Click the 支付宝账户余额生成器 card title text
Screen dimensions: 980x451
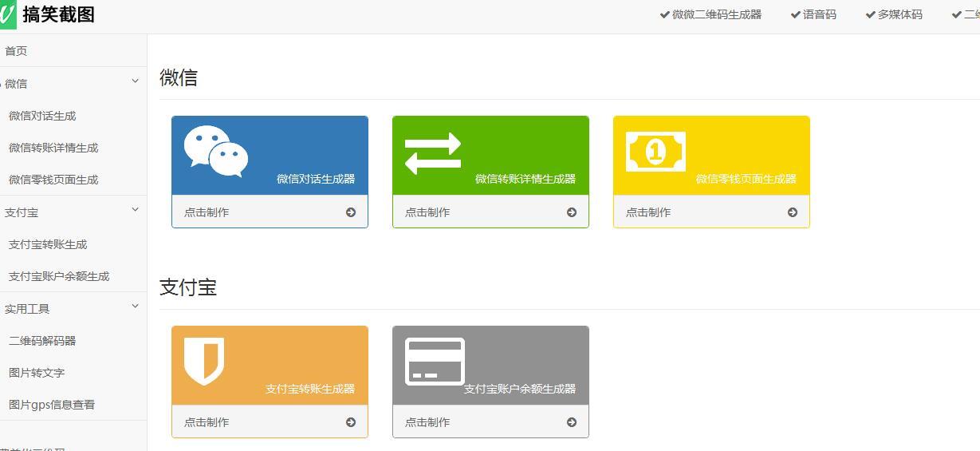point(520,389)
